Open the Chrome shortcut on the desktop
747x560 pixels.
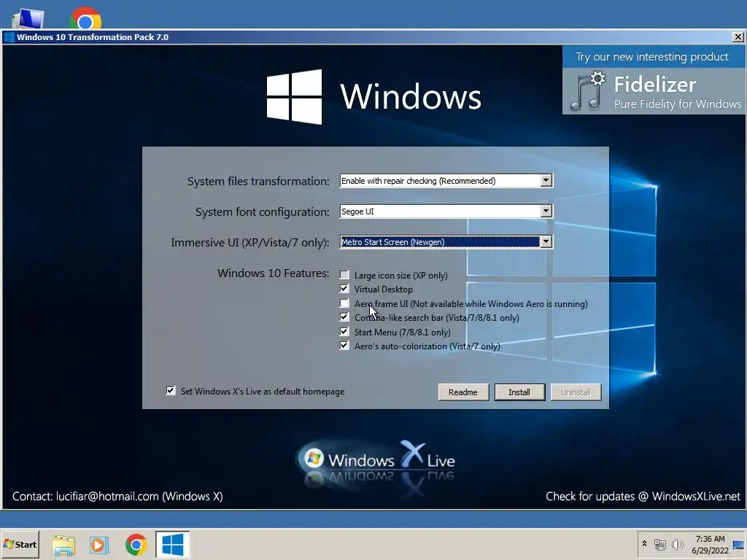(x=85, y=19)
